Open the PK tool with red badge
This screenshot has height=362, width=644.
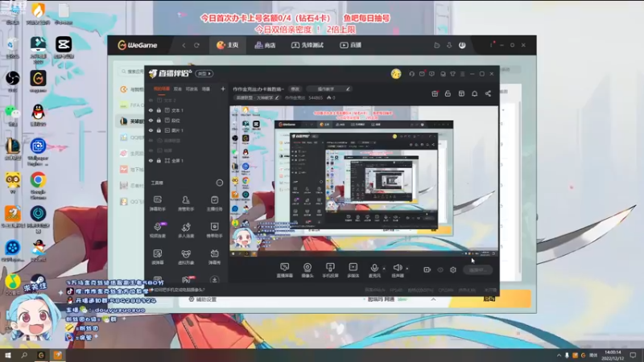187,279
